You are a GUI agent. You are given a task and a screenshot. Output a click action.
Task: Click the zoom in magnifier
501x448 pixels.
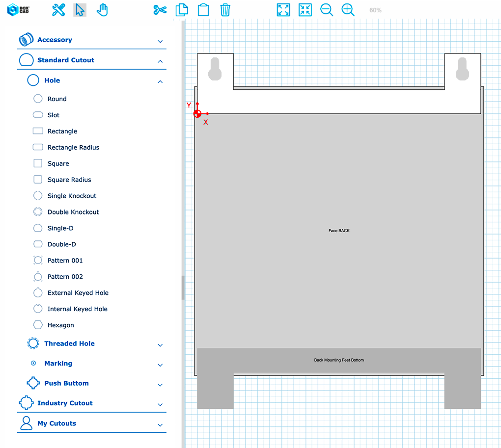(348, 10)
